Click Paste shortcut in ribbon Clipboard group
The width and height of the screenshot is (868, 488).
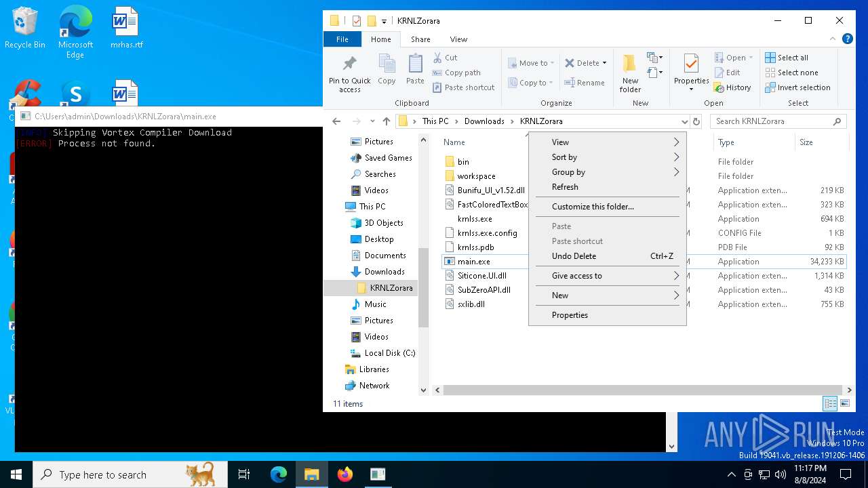click(x=463, y=87)
